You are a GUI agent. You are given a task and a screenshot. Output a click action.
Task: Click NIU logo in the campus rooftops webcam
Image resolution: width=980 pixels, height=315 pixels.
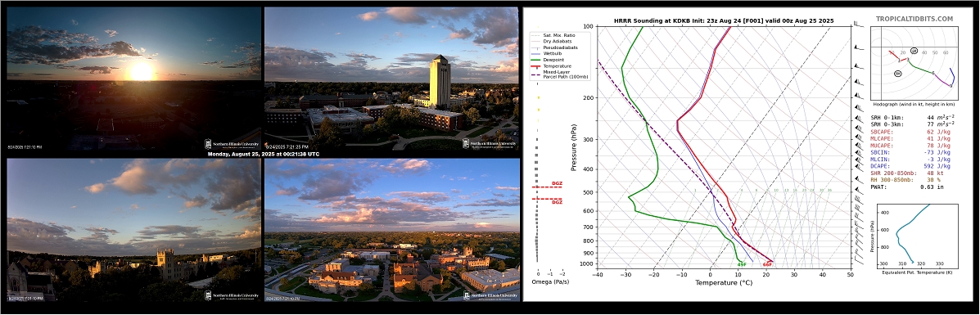pyautogui.click(x=490, y=295)
